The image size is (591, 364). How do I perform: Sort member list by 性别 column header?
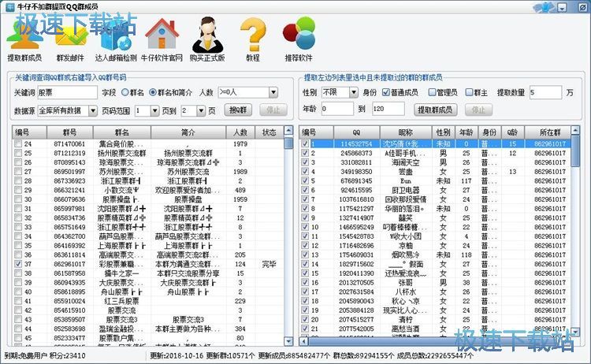tap(443, 132)
